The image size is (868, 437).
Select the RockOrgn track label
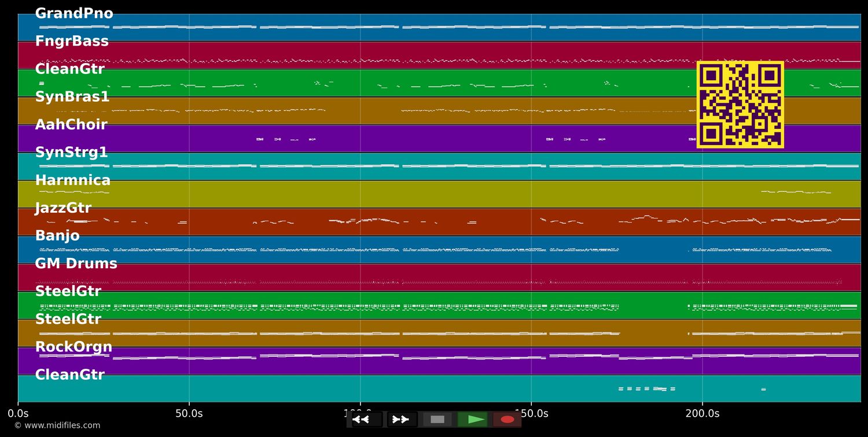click(74, 346)
